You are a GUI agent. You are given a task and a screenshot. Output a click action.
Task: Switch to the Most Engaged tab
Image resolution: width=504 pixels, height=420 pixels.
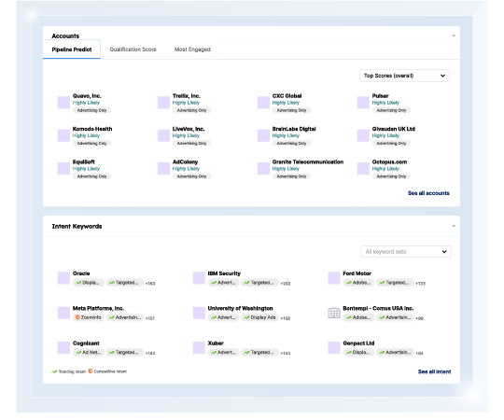[192, 49]
